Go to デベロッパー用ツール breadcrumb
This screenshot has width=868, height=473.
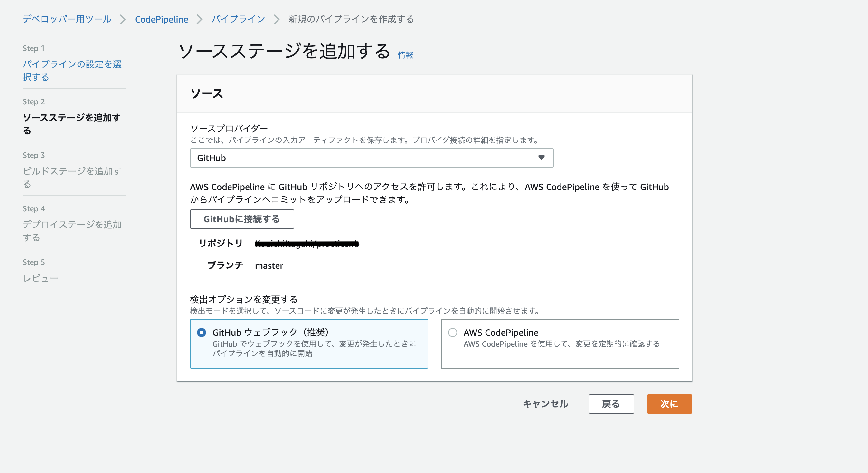pyautogui.click(x=67, y=19)
